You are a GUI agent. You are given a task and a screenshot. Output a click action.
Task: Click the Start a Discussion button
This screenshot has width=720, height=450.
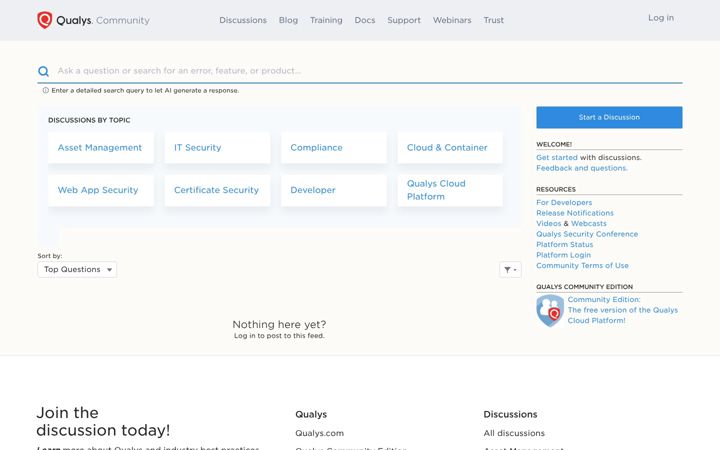pos(609,118)
